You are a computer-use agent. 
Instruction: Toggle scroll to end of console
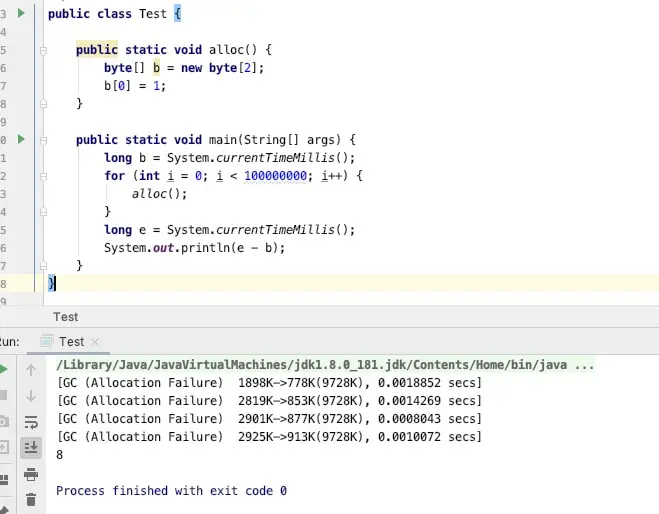pos(31,448)
